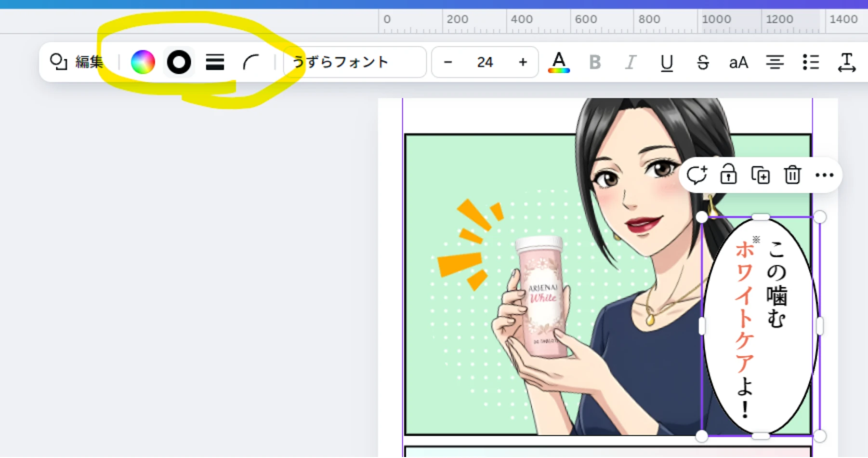
Task: Open the border style lines menu
Action: pos(215,62)
